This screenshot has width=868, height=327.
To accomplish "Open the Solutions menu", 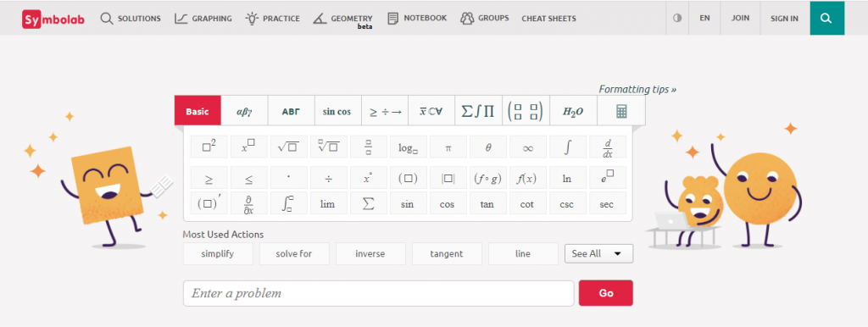I will coord(131,19).
